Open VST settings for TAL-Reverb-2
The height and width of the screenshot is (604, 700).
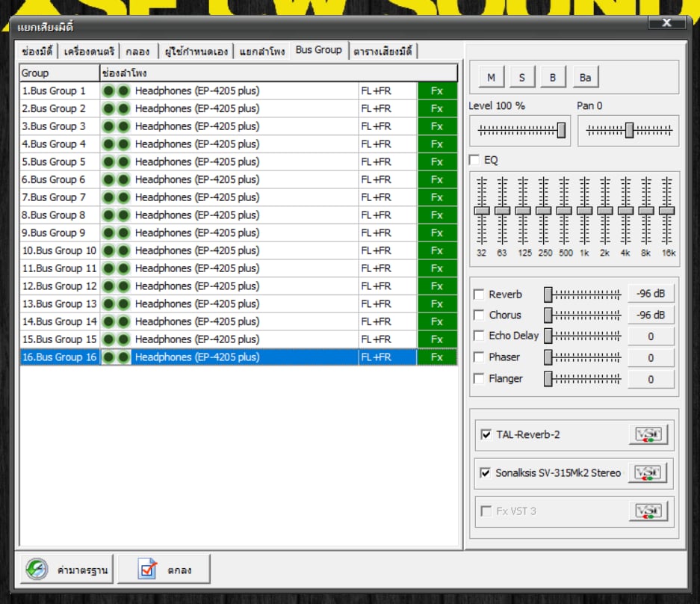[647, 435]
